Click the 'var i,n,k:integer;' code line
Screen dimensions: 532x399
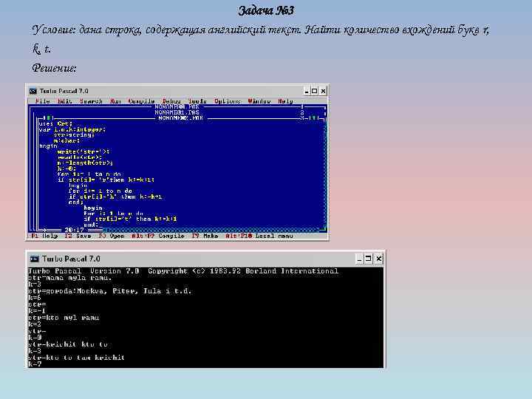pos(72,129)
